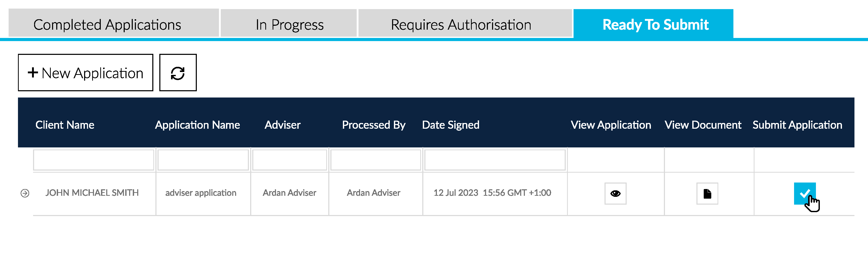Click the refresh arrows icon button
Screen dimensions: 868x260
pos(178,73)
